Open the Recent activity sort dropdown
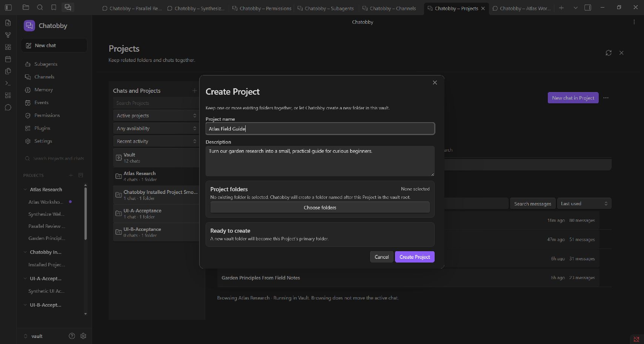Image resolution: width=644 pixels, height=344 pixels. pyautogui.click(x=156, y=141)
